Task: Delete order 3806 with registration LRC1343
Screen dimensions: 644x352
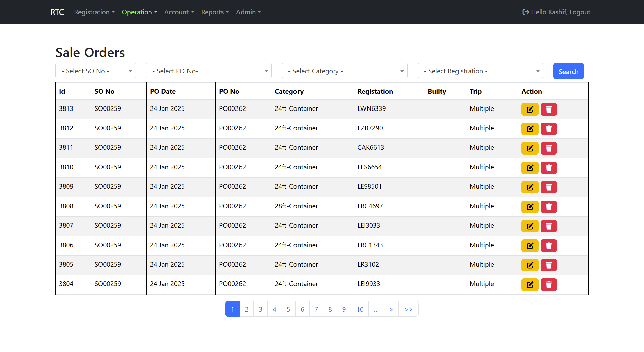Action: 549,246
